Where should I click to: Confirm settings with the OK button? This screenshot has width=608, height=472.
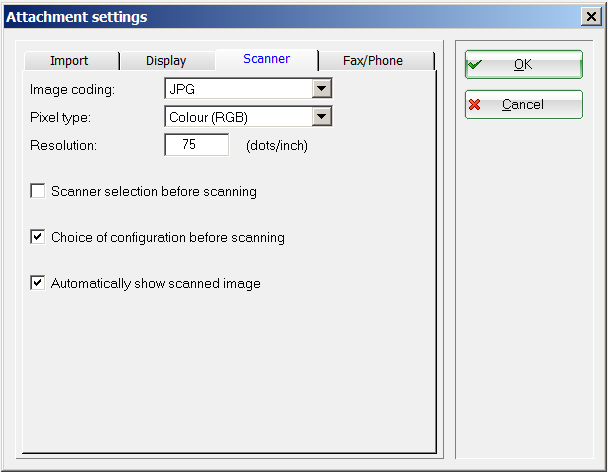[523, 64]
